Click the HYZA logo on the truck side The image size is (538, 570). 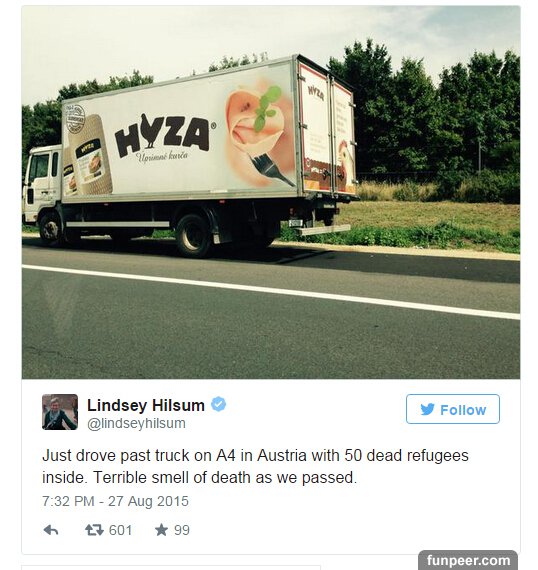163,135
